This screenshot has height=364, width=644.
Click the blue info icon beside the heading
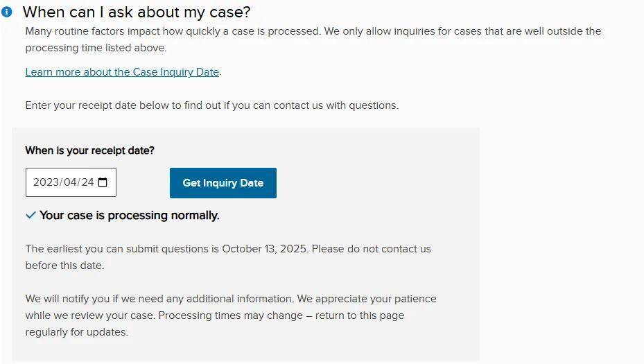click(7, 12)
